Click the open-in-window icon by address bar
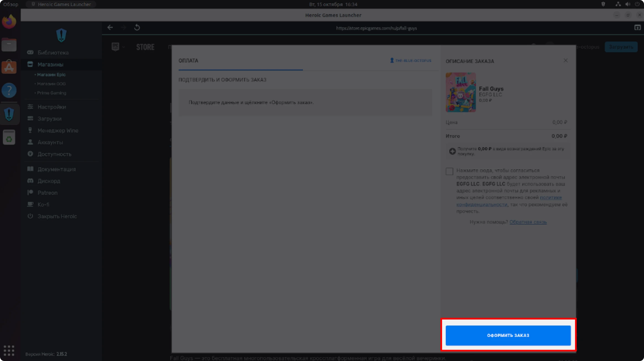 [637, 28]
